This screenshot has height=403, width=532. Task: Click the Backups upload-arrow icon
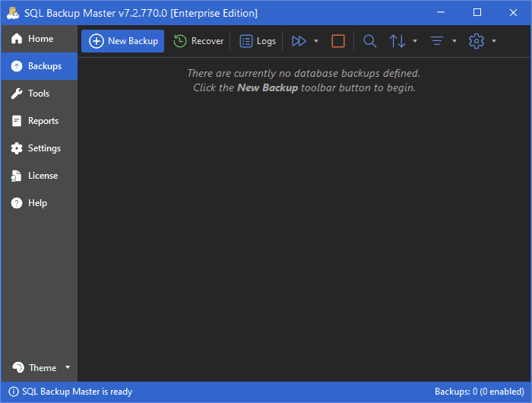coord(17,66)
